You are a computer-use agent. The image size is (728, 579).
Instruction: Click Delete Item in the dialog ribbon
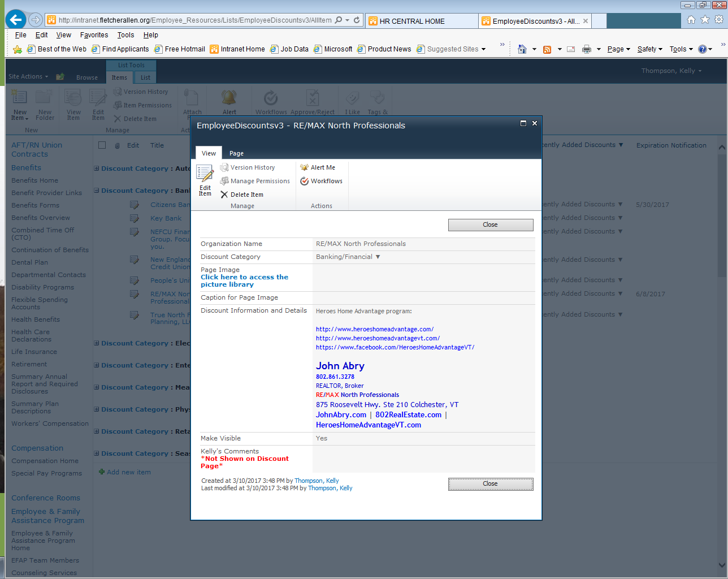241,195
